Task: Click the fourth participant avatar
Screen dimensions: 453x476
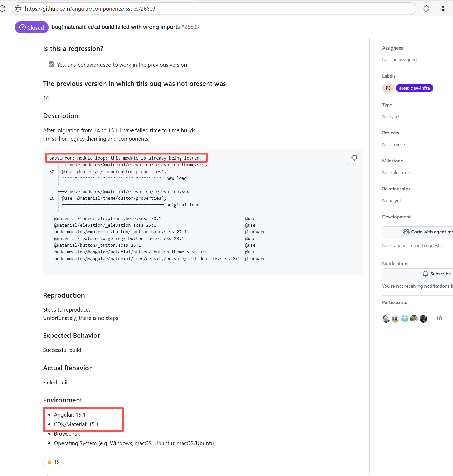Action: coord(414,319)
